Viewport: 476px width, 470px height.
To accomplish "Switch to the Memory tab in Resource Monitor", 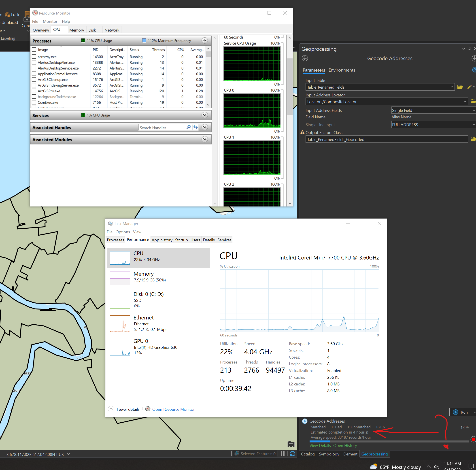I will point(77,30).
